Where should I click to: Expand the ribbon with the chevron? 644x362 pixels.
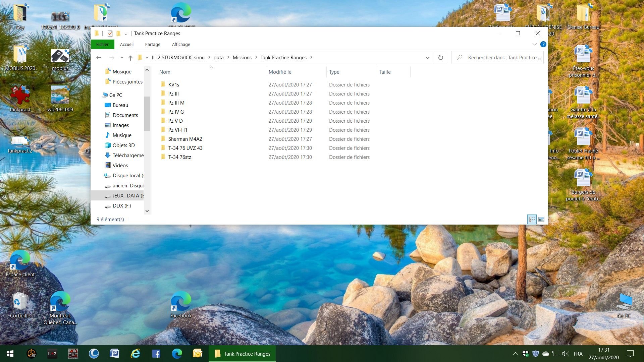[x=534, y=44]
